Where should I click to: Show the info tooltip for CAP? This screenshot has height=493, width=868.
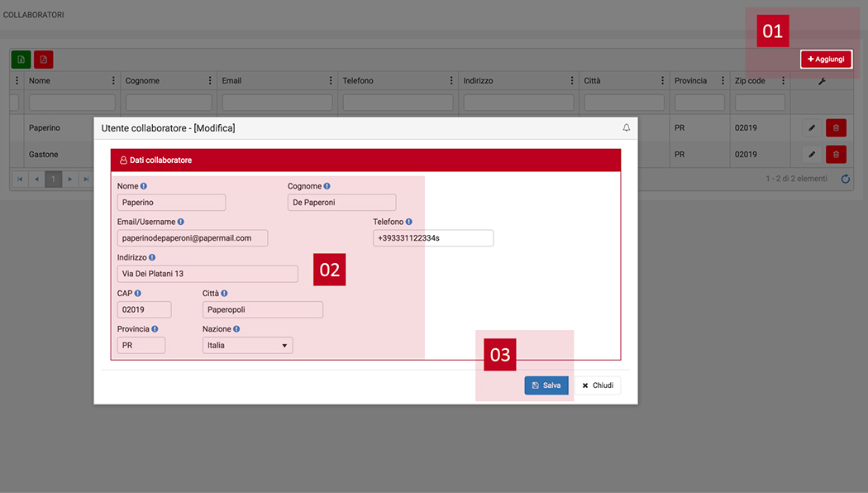(137, 294)
